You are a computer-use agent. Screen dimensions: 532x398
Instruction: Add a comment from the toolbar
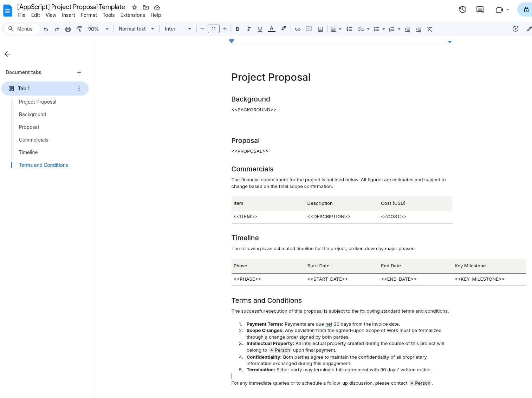[309, 29]
